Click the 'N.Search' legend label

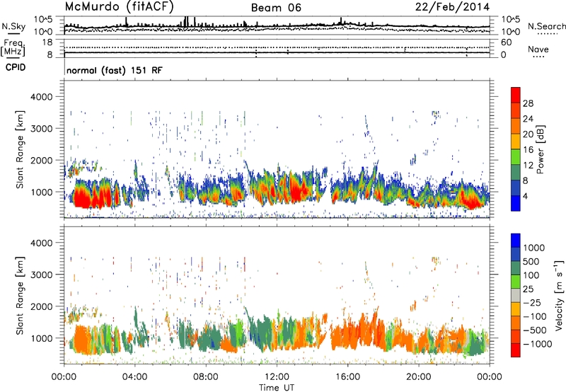546,26
